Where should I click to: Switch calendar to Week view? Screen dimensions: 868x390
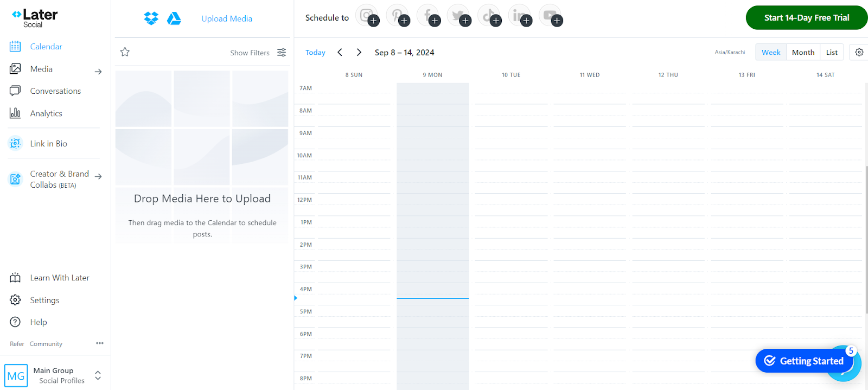770,52
